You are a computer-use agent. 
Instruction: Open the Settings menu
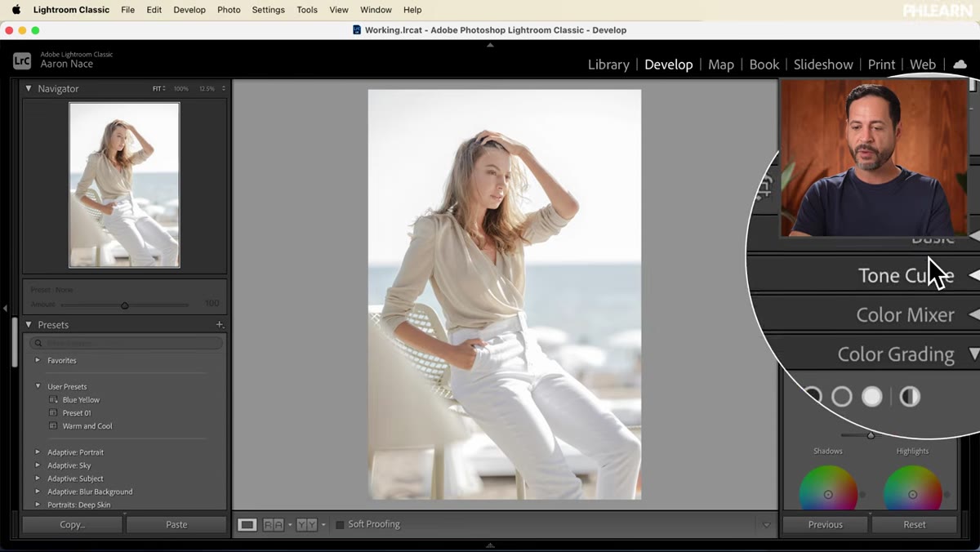pos(268,10)
